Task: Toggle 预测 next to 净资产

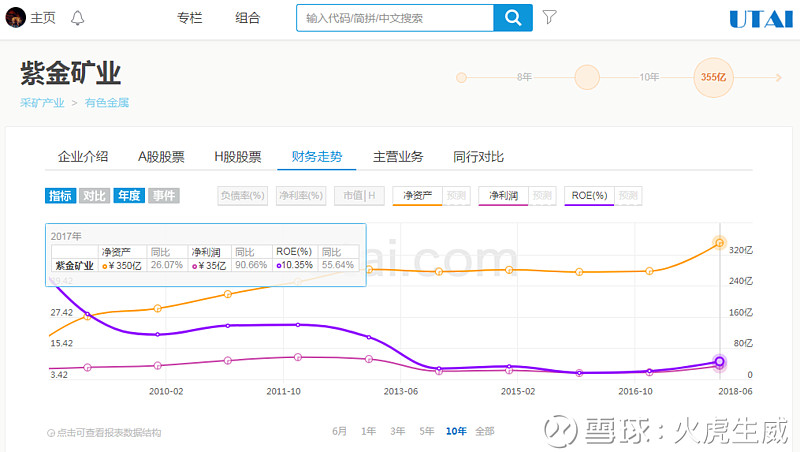Action: [x=456, y=195]
